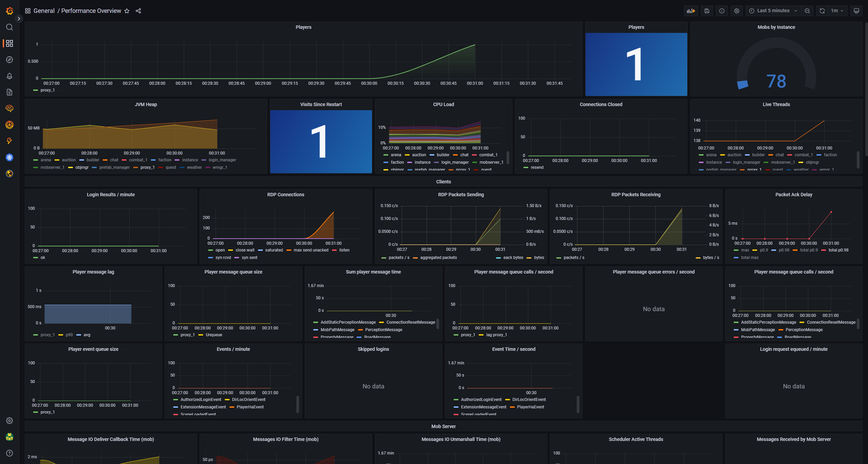Zoom out the time range

tap(807, 11)
